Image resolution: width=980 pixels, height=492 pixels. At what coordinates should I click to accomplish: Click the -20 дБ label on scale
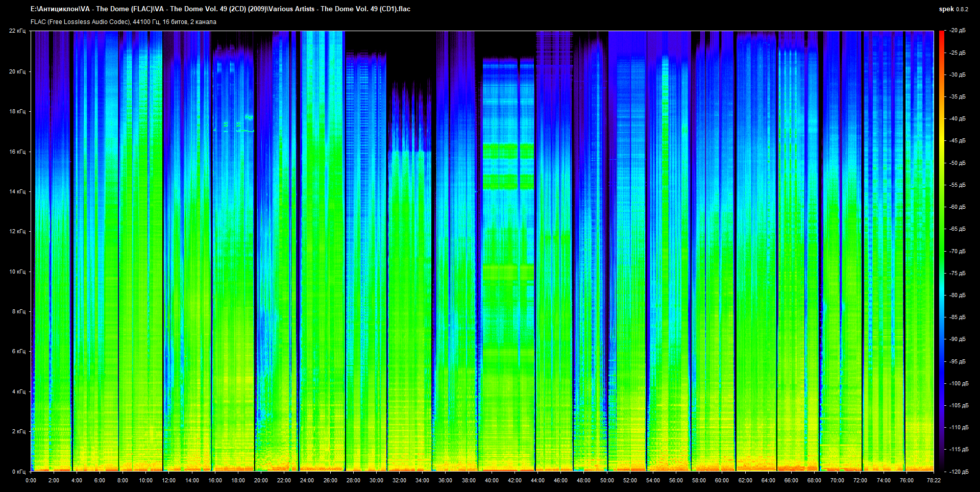pos(957,31)
